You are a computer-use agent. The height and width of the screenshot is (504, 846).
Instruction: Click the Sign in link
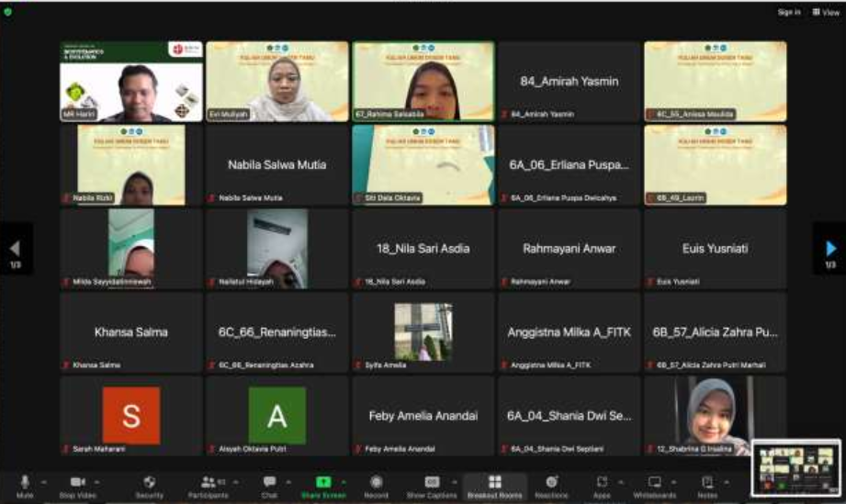tap(788, 12)
